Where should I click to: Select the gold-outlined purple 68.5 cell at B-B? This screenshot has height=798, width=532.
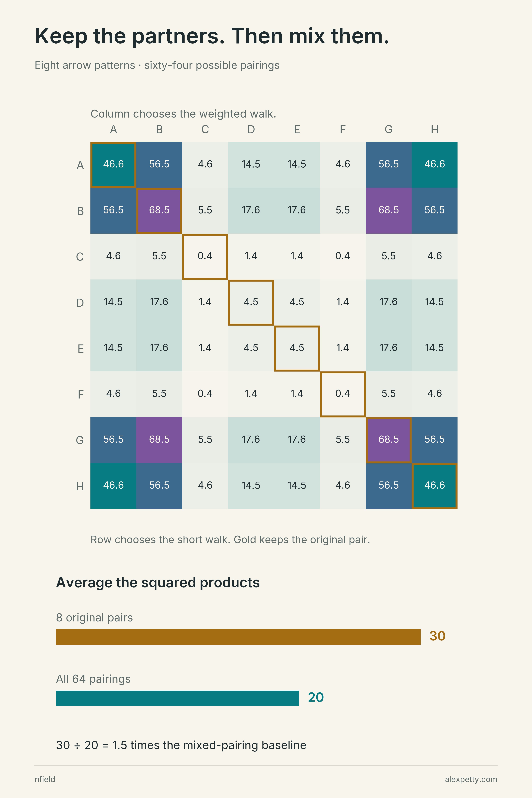coord(159,211)
